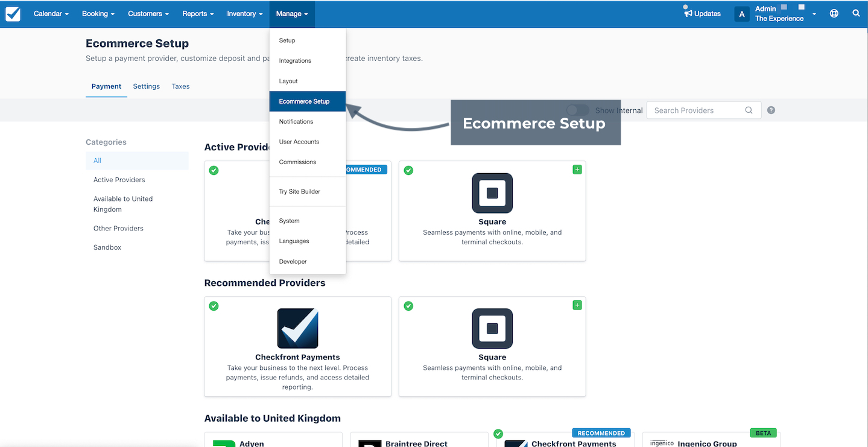
Task: Click magnifier inside Search Providers field
Action: (x=749, y=110)
